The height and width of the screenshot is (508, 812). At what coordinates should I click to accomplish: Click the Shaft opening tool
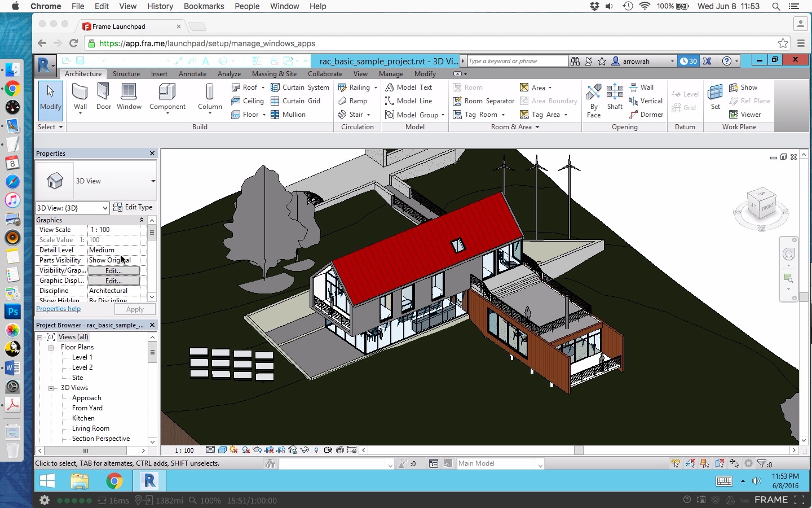coord(615,97)
